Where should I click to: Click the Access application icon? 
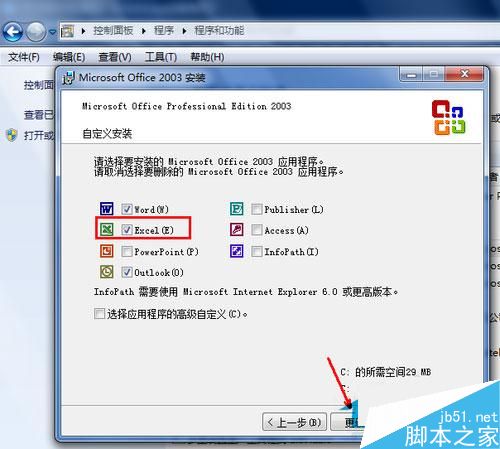click(x=237, y=229)
